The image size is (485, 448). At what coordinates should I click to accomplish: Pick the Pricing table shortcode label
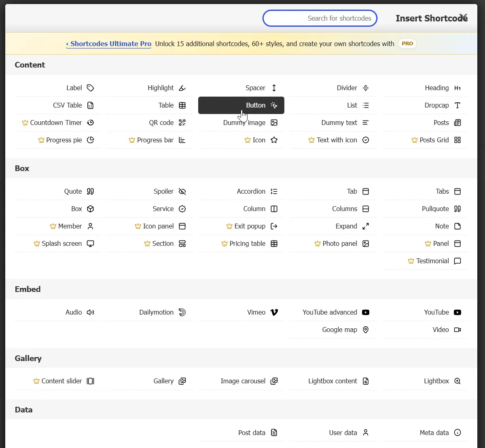pos(247,244)
